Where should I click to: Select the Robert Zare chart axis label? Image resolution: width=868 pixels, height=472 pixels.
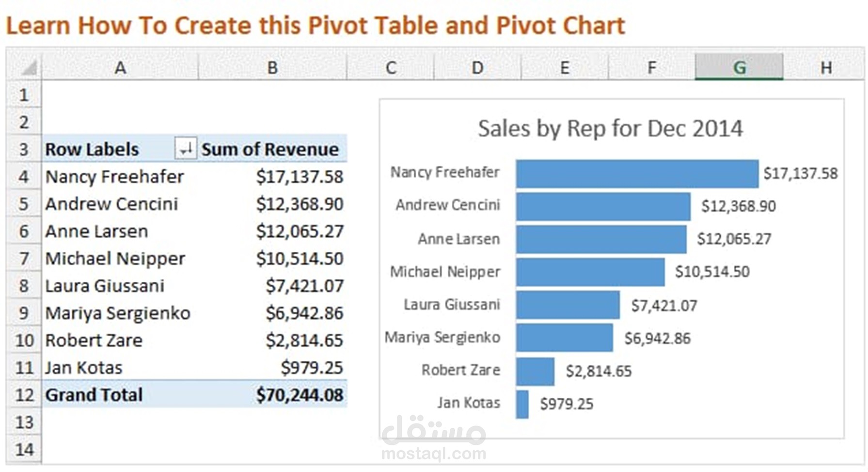pyautogui.click(x=460, y=370)
